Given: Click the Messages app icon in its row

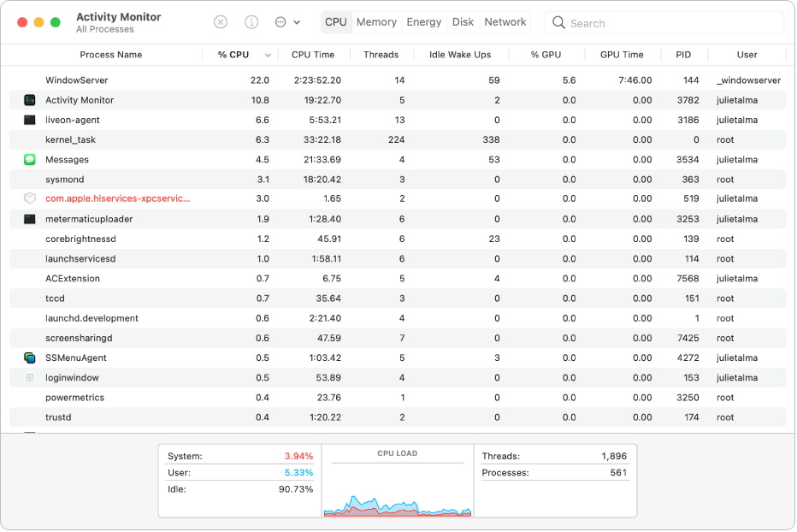Looking at the screenshot, I should (x=29, y=159).
